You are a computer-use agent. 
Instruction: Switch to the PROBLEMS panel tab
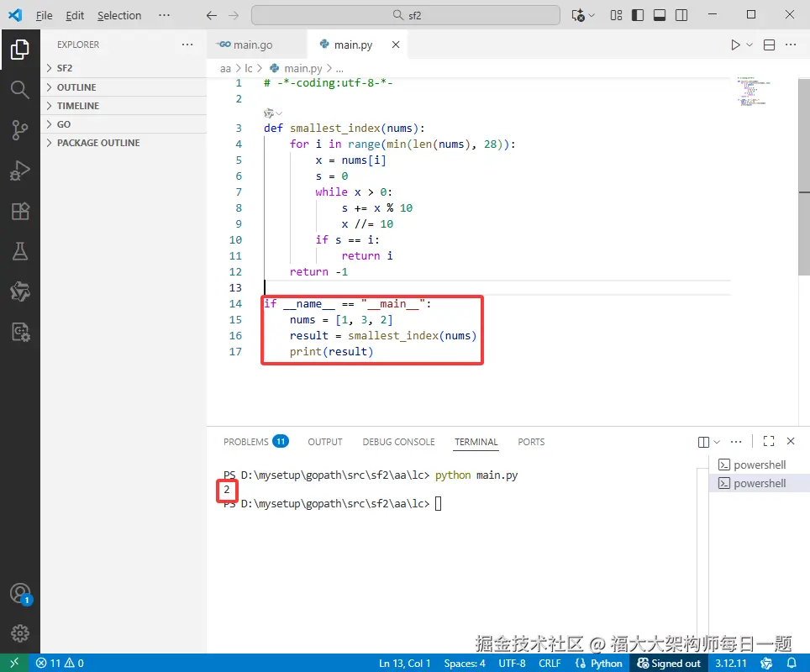coord(255,442)
